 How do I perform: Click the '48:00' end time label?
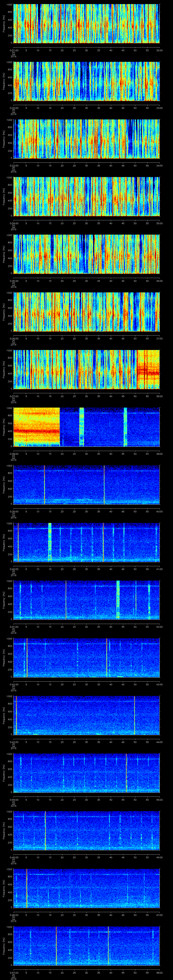point(159,972)
